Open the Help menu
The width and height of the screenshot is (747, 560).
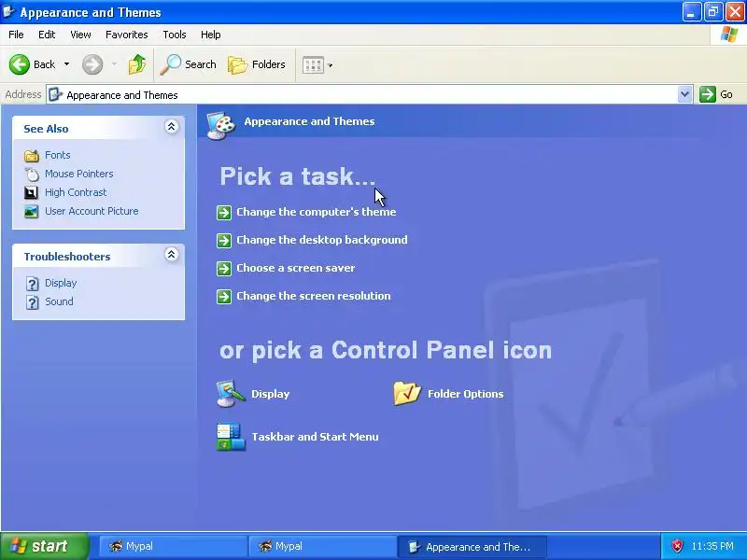coord(211,35)
